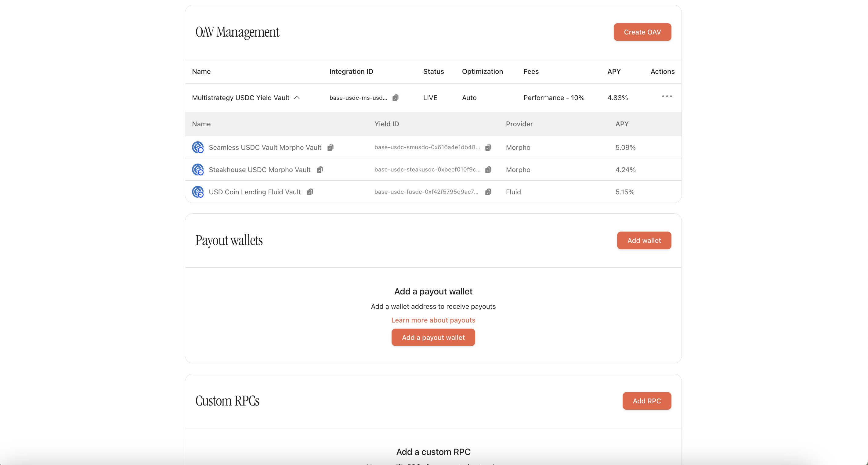868x465 pixels.
Task: Click the USD Coin Lending Fluid Vault text
Action: pyautogui.click(x=255, y=192)
